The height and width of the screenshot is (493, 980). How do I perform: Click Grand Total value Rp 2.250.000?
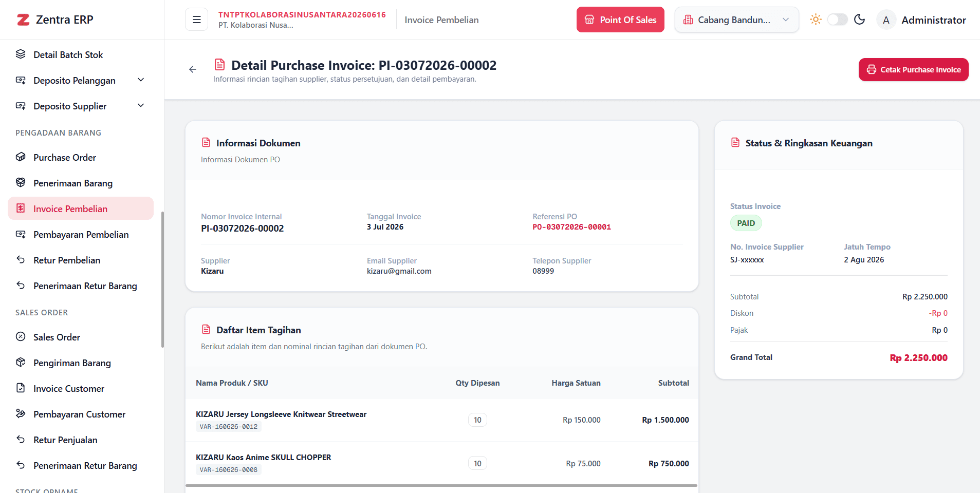point(918,357)
